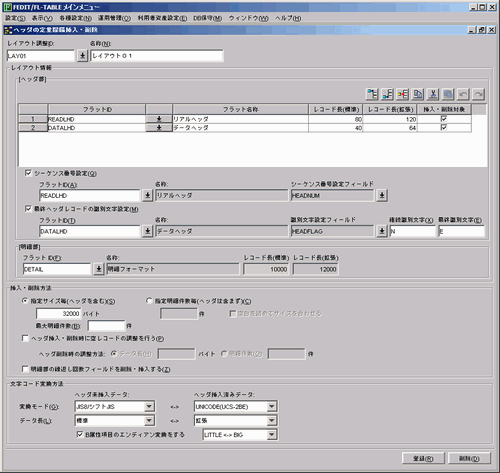This screenshot has width=500, height=473.
Task: Toggle insert/delete target checkbox for READLHD row
Action: click(444, 119)
